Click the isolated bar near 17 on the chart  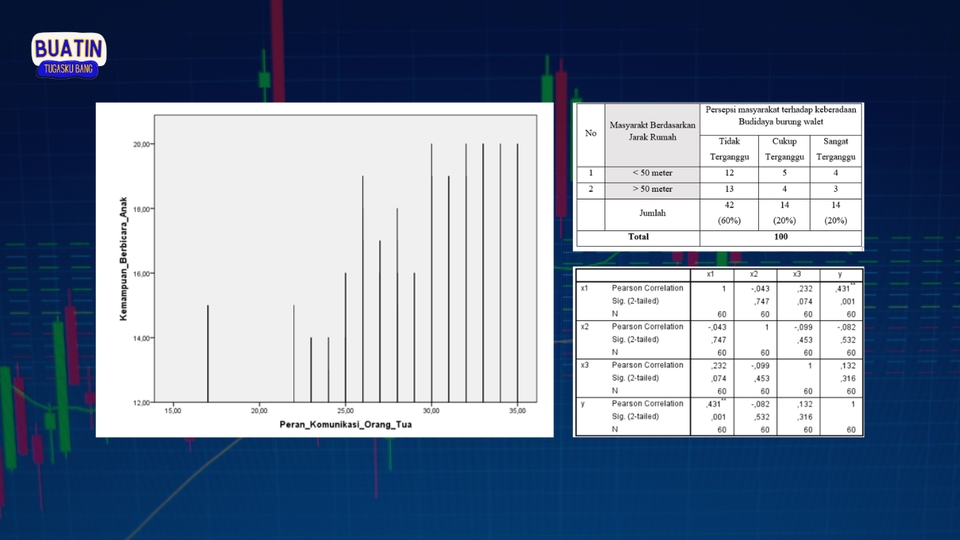pos(208,354)
